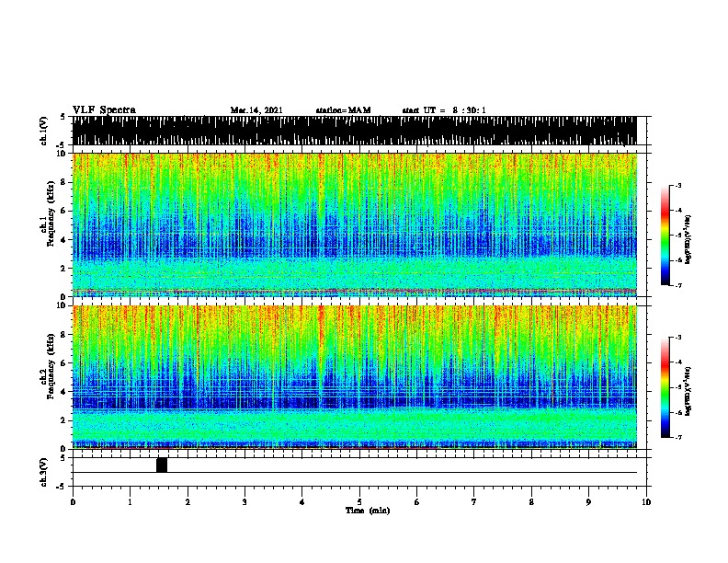Click time axis tick label "0"
Image resolution: width=728 pixels, height=563 pixels.
coord(73,502)
